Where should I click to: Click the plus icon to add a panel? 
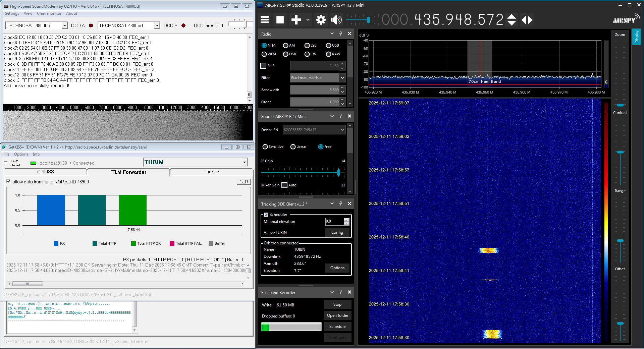point(296,20)
